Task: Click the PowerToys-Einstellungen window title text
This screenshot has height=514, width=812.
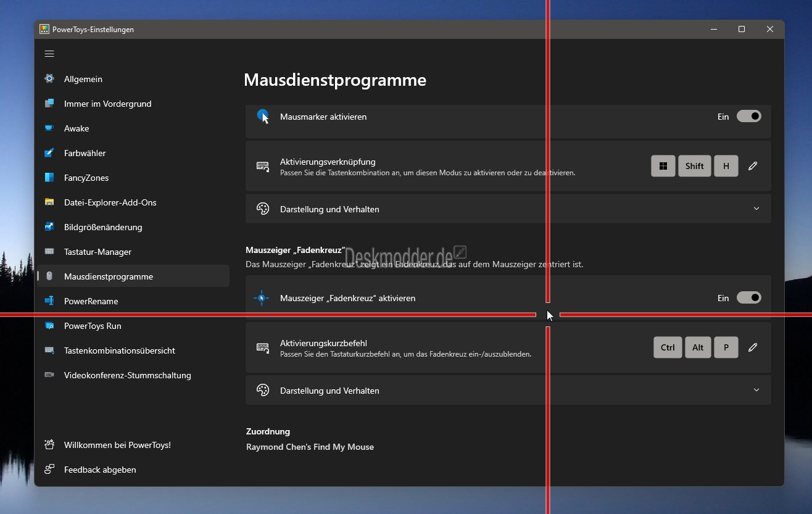Action: (x=93, y=30)
